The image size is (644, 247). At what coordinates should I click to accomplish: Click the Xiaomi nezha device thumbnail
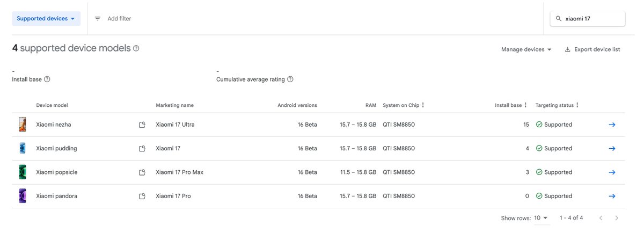click(23, 125)
